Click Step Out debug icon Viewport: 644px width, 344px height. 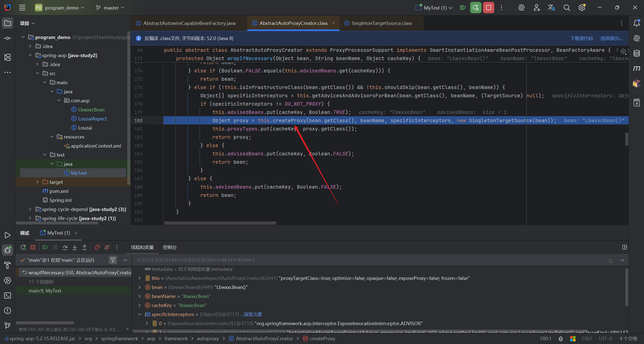click(x=85, y=247)
